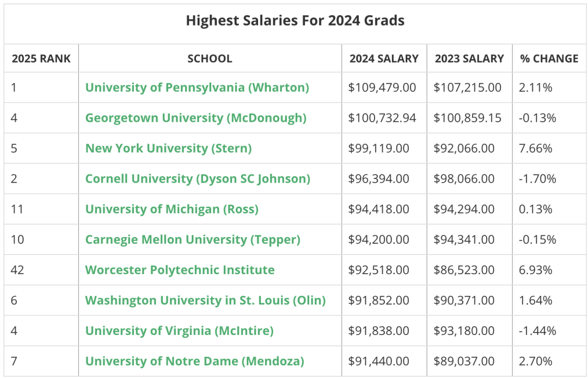The height and width of the screenshot is (379, 588).
Task: Open Washington University in St. Louis (Olin)
Action: click(205, 301)
